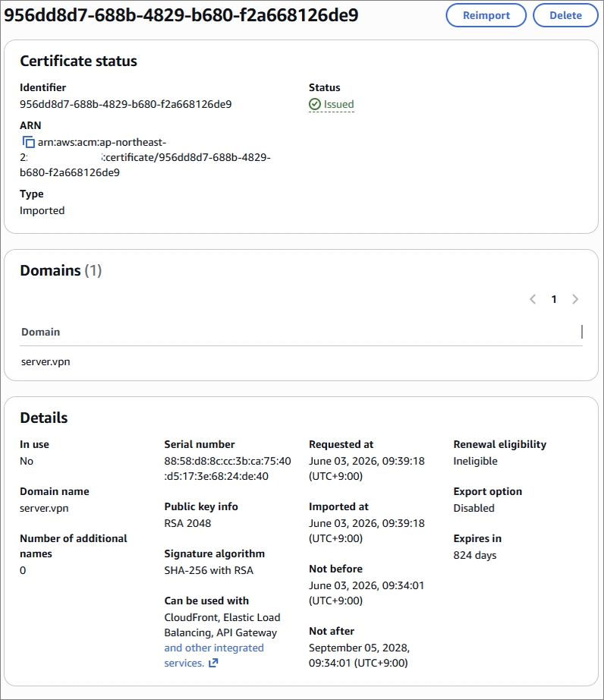Click the Reimport button
The image size is (604, 700).
click(x=486, y=15)
